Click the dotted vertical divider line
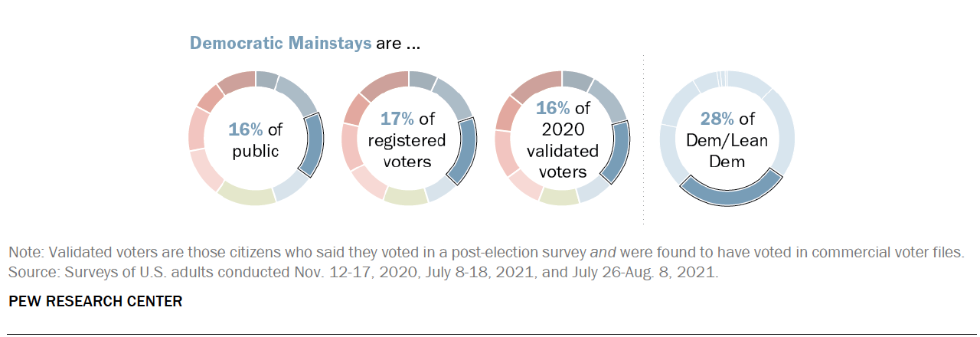Image resolution: width=980 pixels, height=337 pixels. (643, 139)
